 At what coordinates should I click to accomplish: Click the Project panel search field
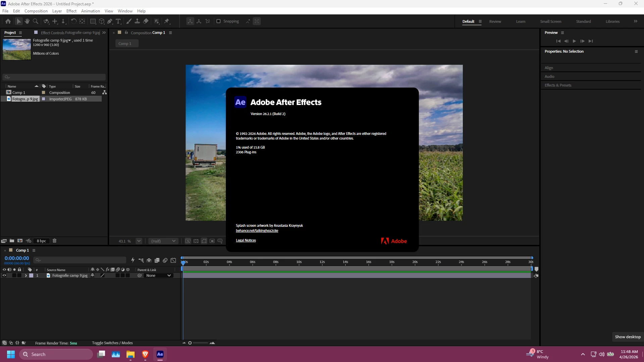coord(54,77)
